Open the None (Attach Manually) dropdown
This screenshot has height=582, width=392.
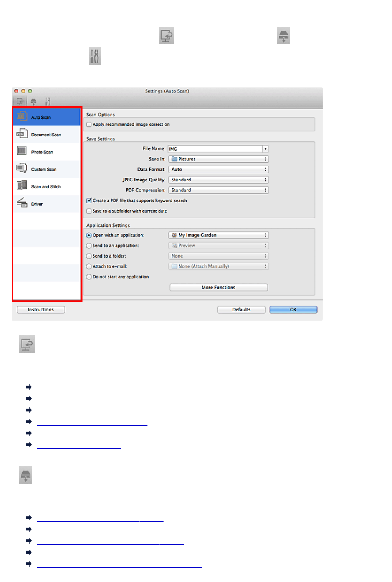[218, 266]
